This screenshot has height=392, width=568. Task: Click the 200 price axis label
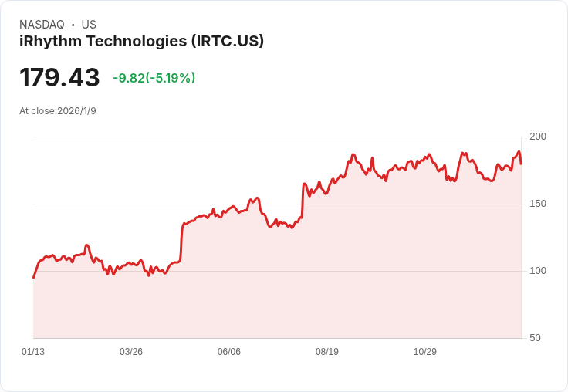tap(538, 137)
